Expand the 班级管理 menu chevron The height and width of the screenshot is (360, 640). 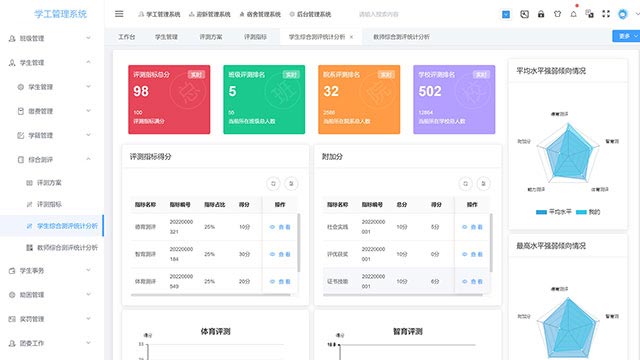88,38
